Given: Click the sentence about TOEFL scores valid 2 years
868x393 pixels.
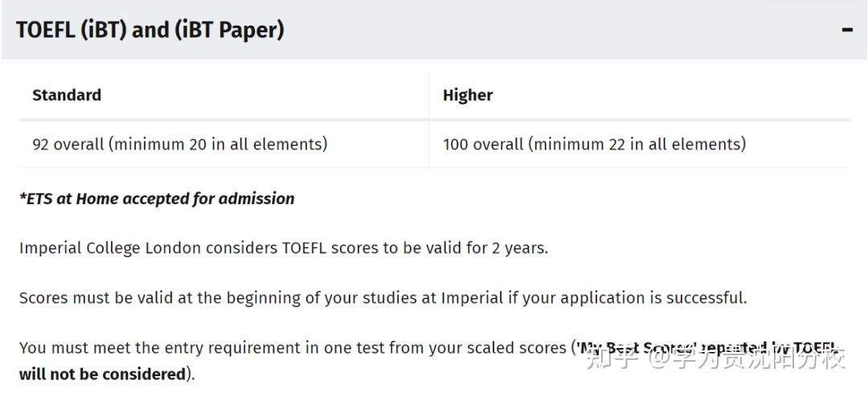Looking at the screenshot, I should [x=284, y=248].
